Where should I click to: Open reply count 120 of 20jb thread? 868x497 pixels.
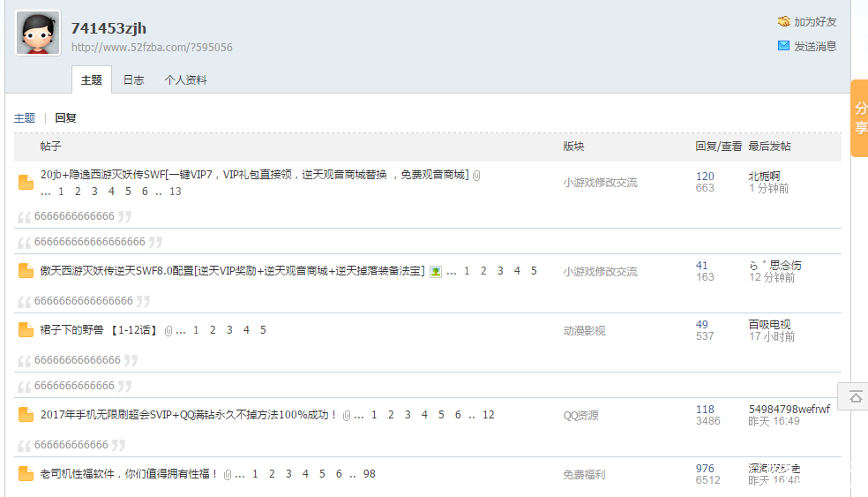[705, 177]
